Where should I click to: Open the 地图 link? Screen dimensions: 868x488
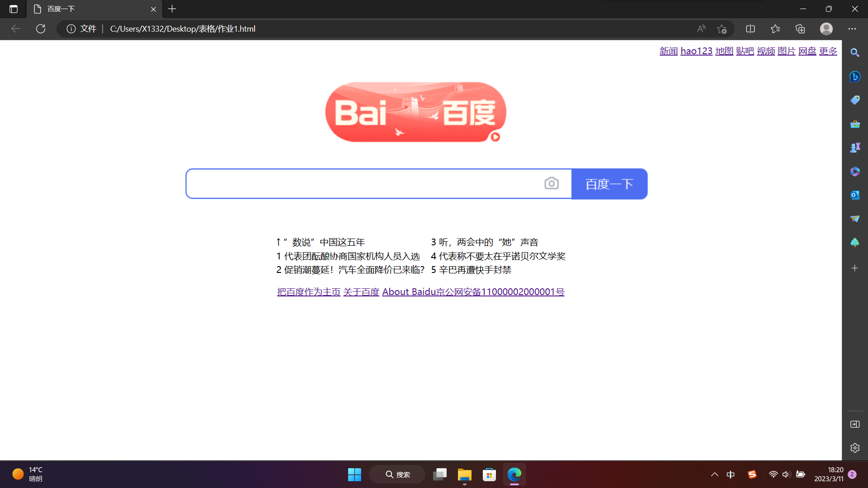724,51
